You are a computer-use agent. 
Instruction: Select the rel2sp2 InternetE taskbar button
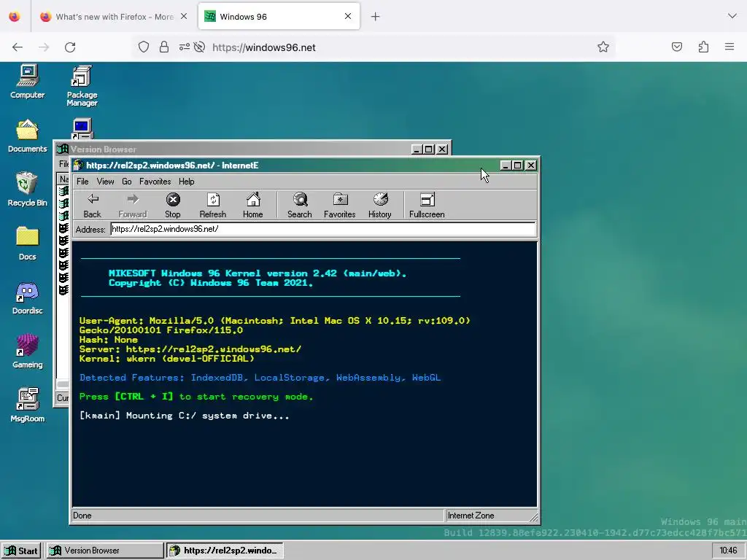(x=225, y=551)
